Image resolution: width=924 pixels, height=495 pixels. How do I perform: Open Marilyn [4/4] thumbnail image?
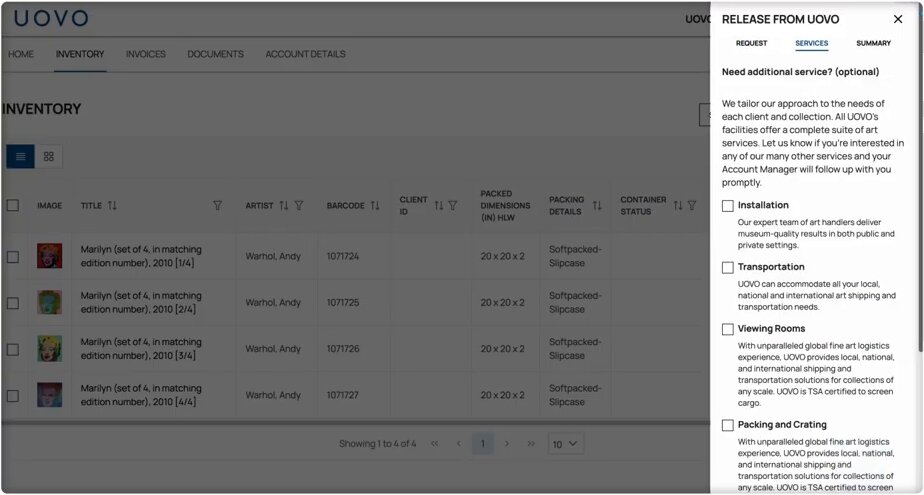pos(50,395)
